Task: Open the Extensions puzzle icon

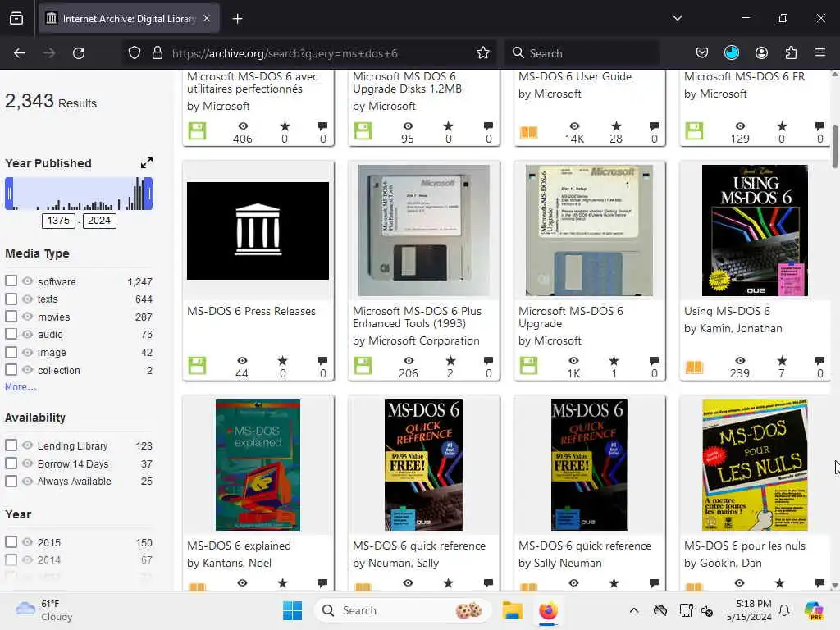Action: coord(791,53)
